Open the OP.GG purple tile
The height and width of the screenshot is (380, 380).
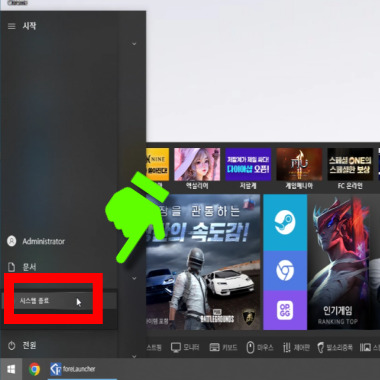285,310
